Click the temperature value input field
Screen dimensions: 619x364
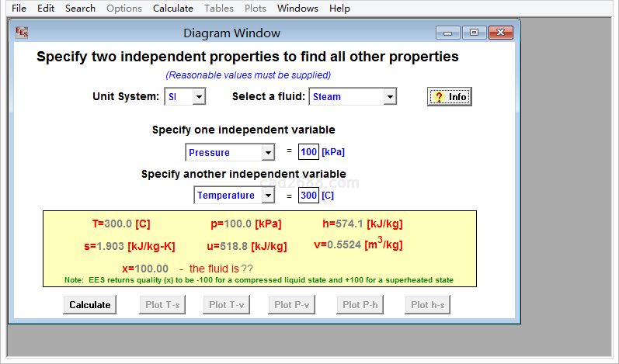point(308,196)
